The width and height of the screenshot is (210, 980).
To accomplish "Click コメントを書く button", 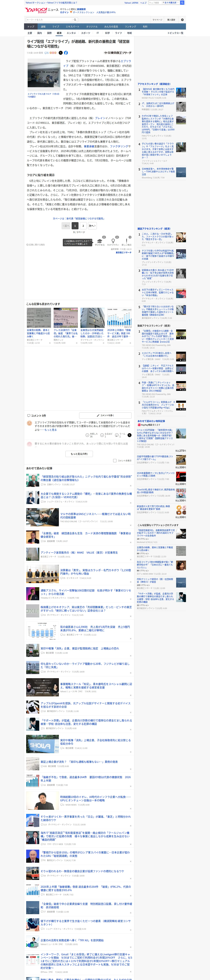I will [x=105, y=415].
